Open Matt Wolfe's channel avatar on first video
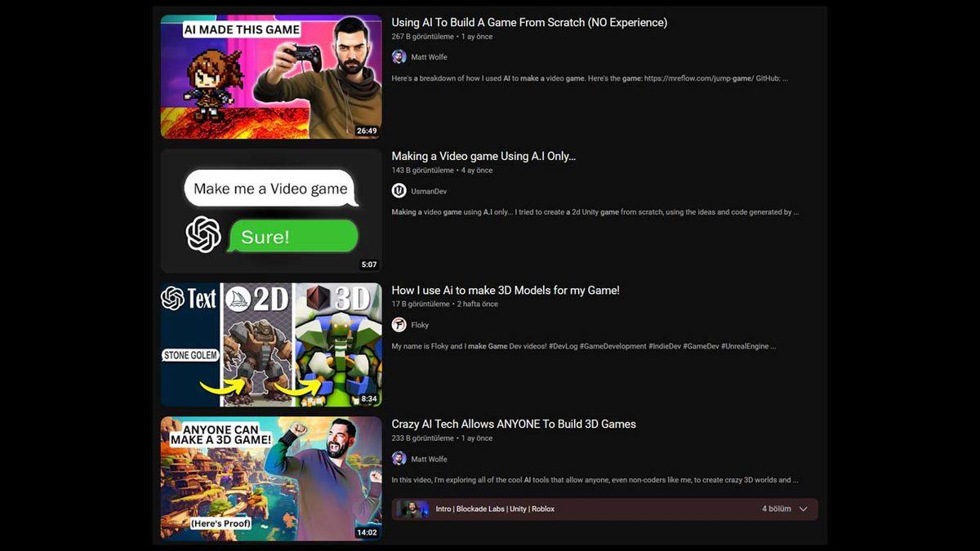The image size is (980, 551). point(399,56)
